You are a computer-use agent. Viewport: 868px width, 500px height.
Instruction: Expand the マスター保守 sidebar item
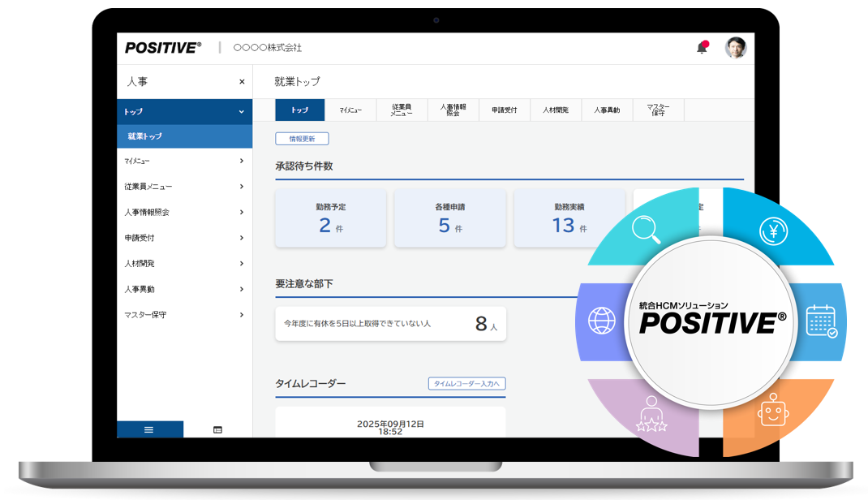tap(241, 315)
